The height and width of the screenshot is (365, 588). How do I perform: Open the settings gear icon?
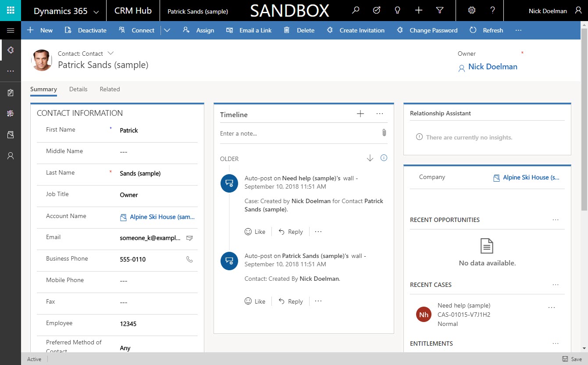click(472, 11)
